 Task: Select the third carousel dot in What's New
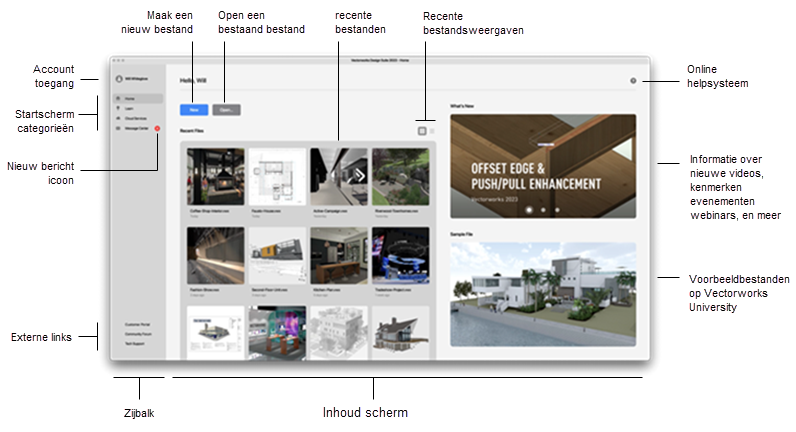(557, 211)
